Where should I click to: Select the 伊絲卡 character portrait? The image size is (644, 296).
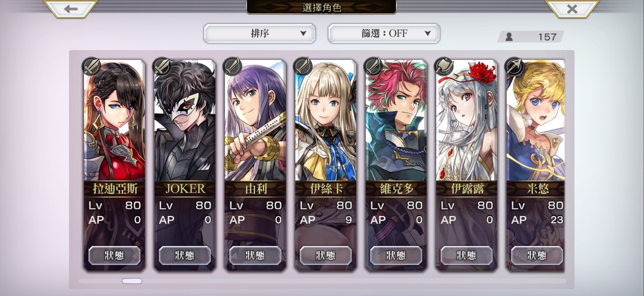click(326, 120)
